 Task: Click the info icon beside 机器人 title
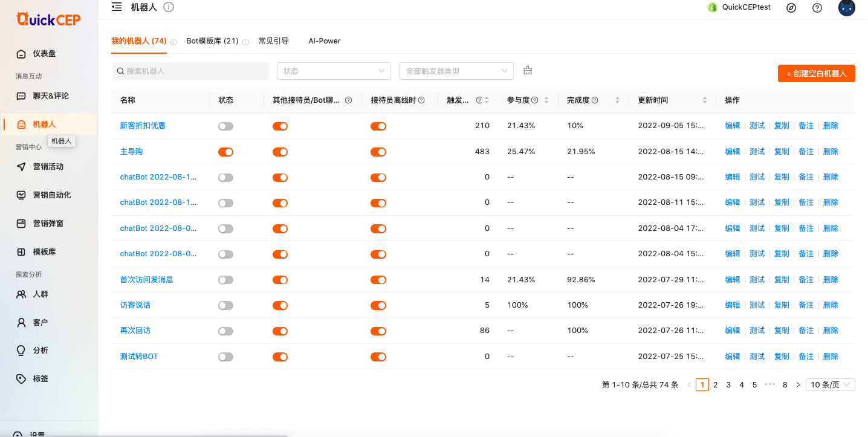point(169,7)
